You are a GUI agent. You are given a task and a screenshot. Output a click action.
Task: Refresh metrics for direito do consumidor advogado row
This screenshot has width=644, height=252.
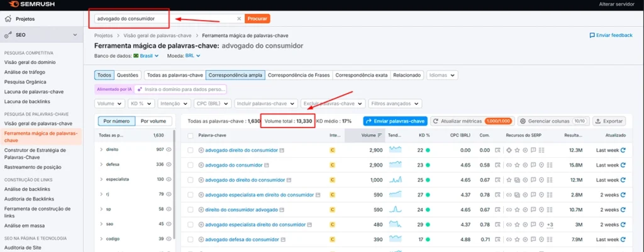pos(623,210)
